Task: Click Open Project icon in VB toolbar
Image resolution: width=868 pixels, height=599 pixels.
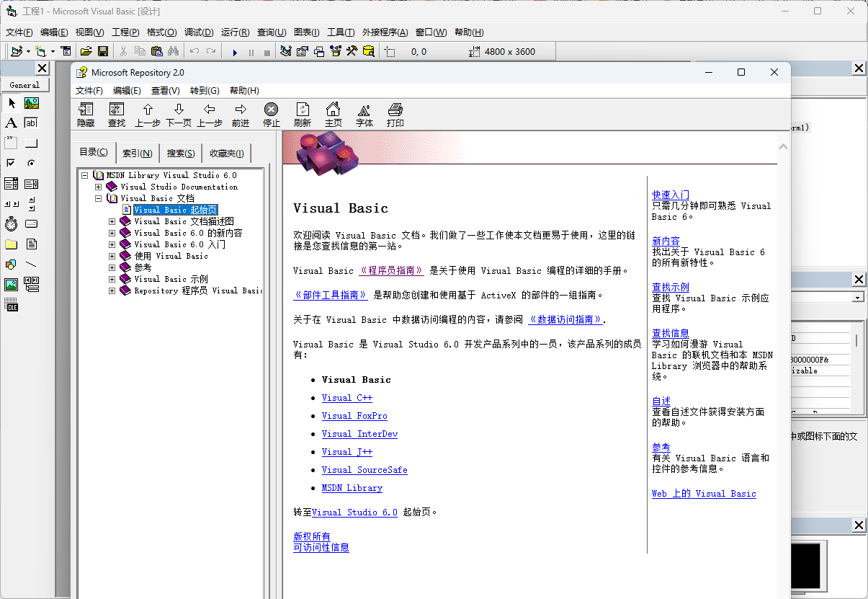Action: coord(86,51)
